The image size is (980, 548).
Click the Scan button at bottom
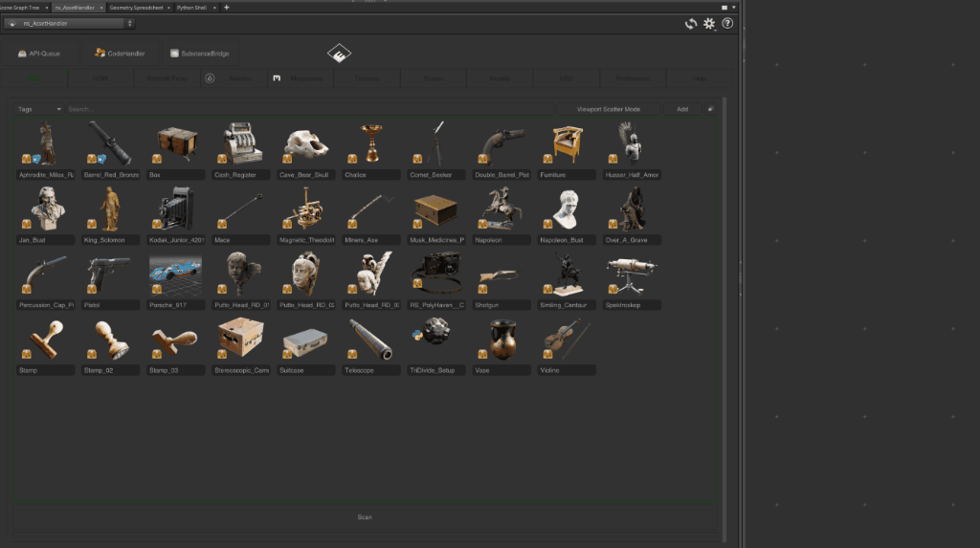click(x=365, y=517)
